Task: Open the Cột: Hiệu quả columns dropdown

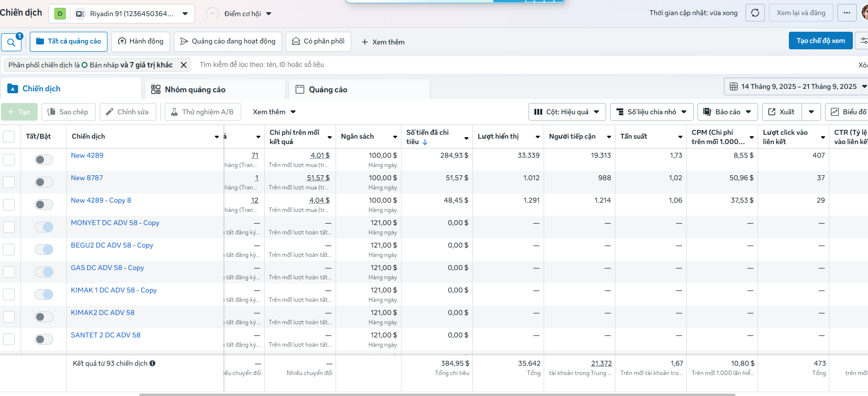Action: pyautogui.click(x=567, y=112)
